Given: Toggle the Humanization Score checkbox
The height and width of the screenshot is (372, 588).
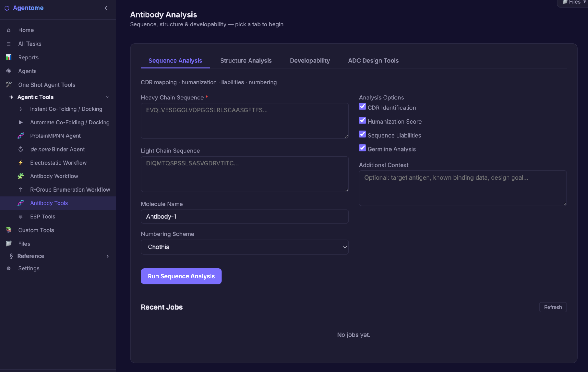Looking at the screenshot, I should click(362, 121).
